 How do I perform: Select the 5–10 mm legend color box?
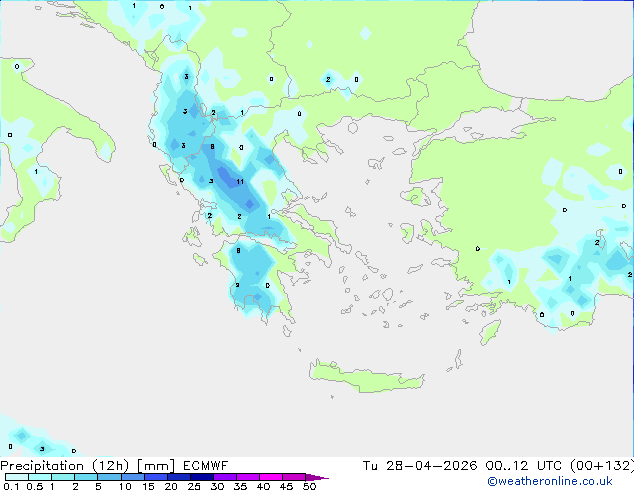109,477
